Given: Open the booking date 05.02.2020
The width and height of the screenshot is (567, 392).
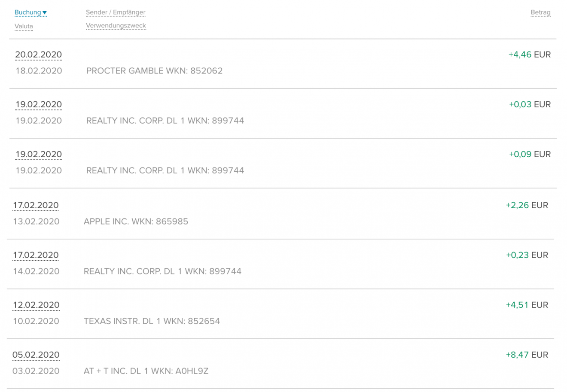Looking at the screenshot, I should 36,355.
